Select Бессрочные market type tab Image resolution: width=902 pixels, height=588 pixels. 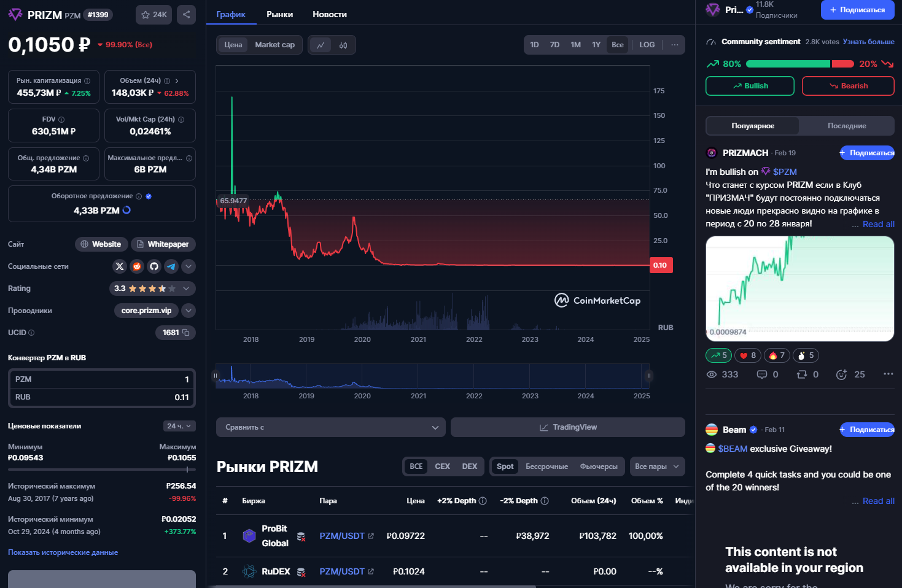[546, 466]
